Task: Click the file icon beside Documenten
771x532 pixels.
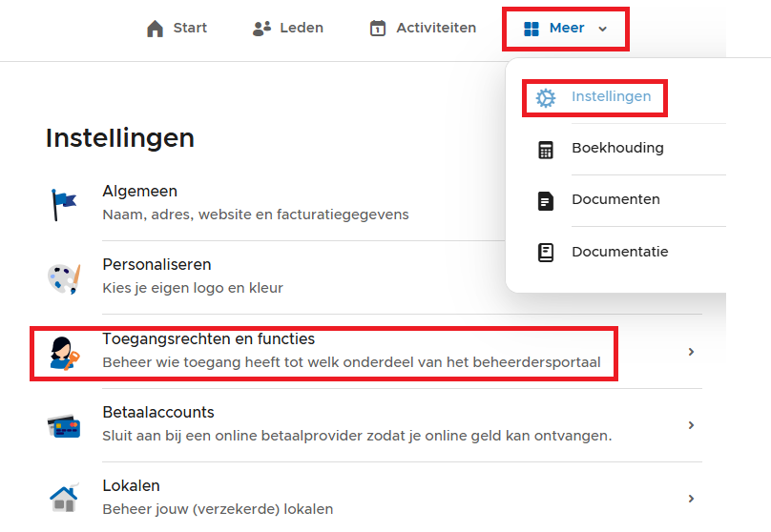Action: 546,200
